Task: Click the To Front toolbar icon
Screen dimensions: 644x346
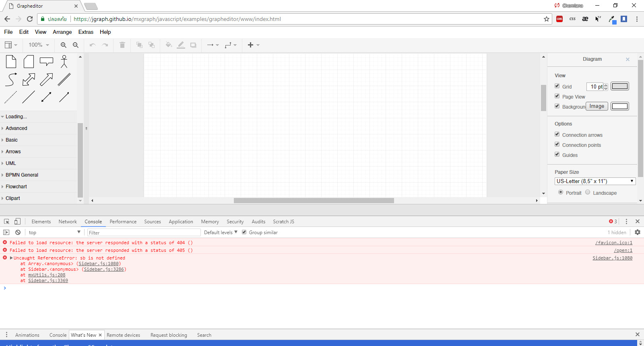Action: [x=139, y=45]
